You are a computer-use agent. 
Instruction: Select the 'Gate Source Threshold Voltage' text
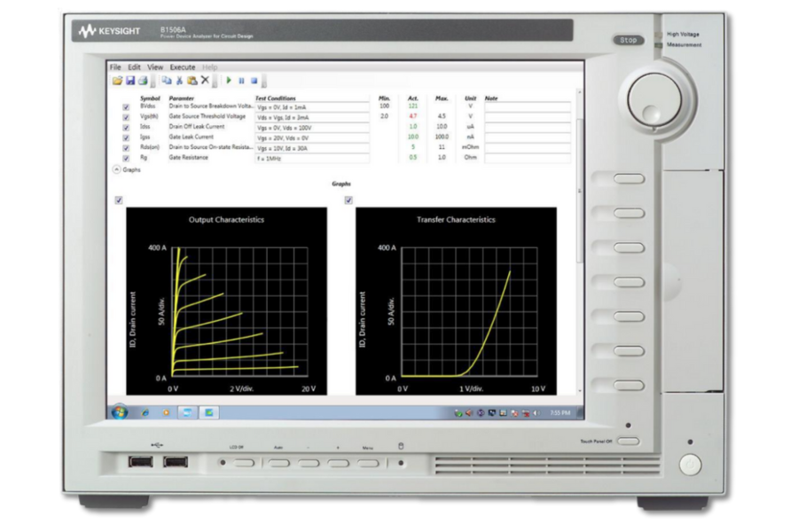tap(207, 116)
